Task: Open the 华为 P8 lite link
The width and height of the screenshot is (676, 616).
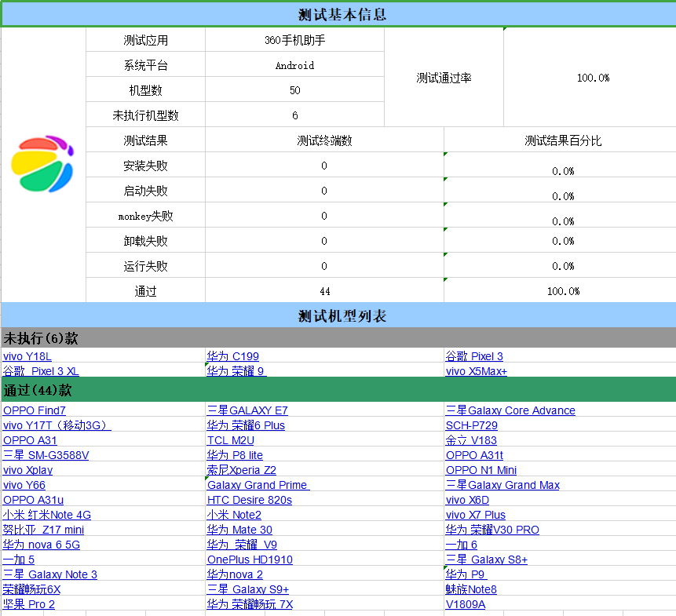Action: 235,455
